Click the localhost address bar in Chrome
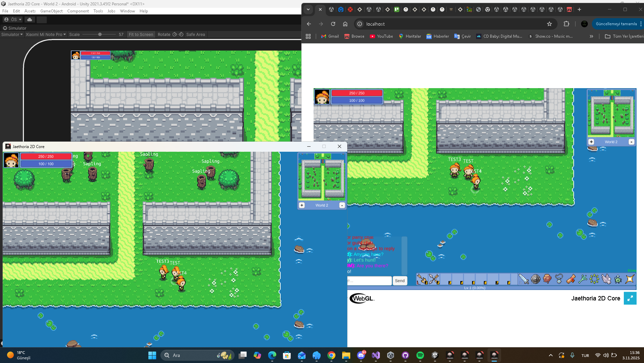The height and width of the screenshot is (363, 644). pos(451,24)
